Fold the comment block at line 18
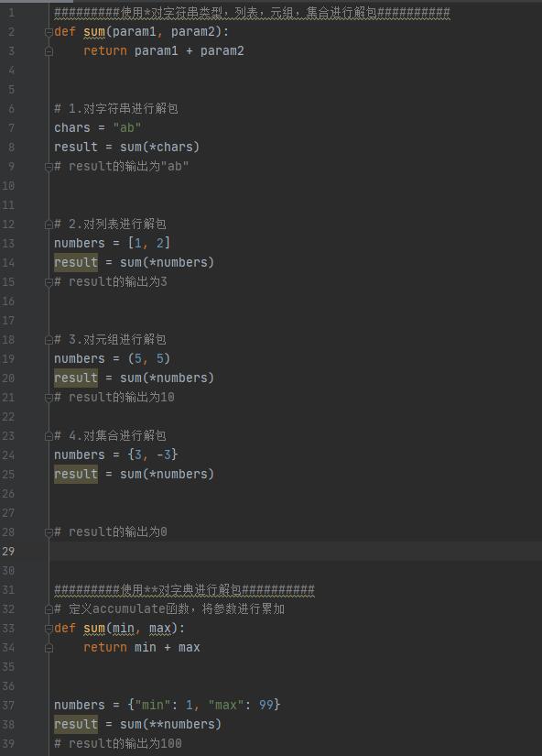 coord(49,340)
